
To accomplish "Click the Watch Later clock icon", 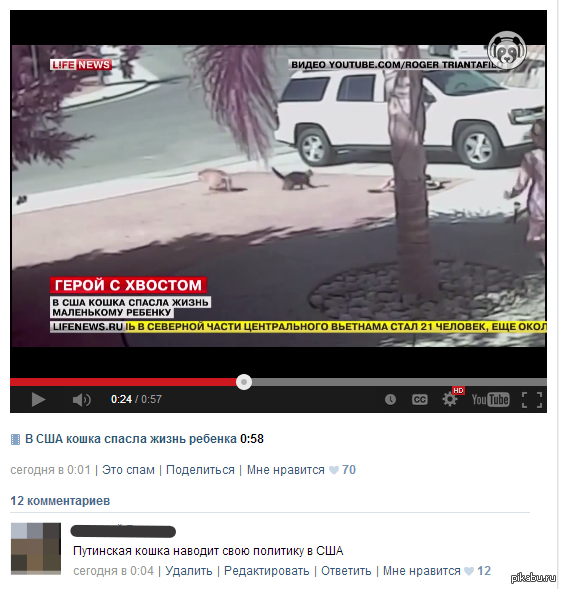I will [390, 399].
